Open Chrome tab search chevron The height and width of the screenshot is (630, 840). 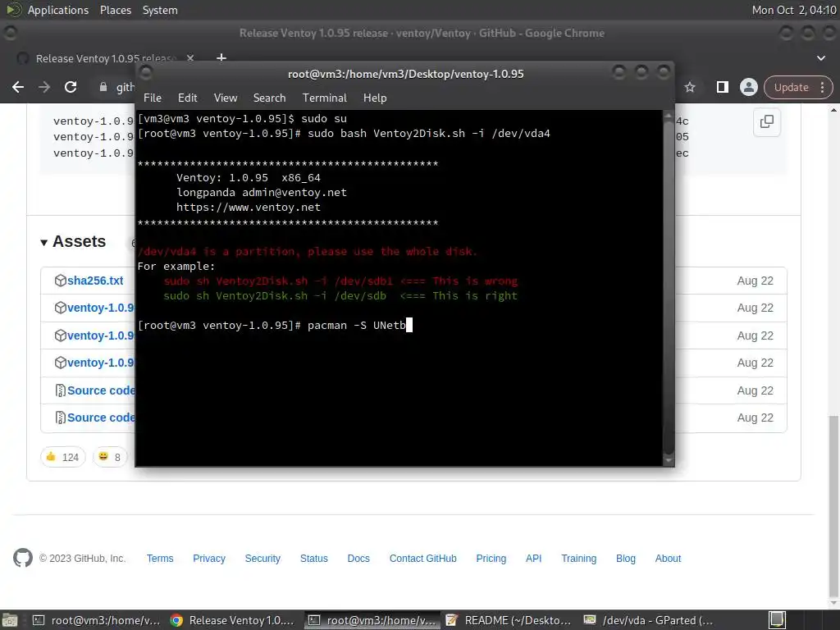point(820,58)
